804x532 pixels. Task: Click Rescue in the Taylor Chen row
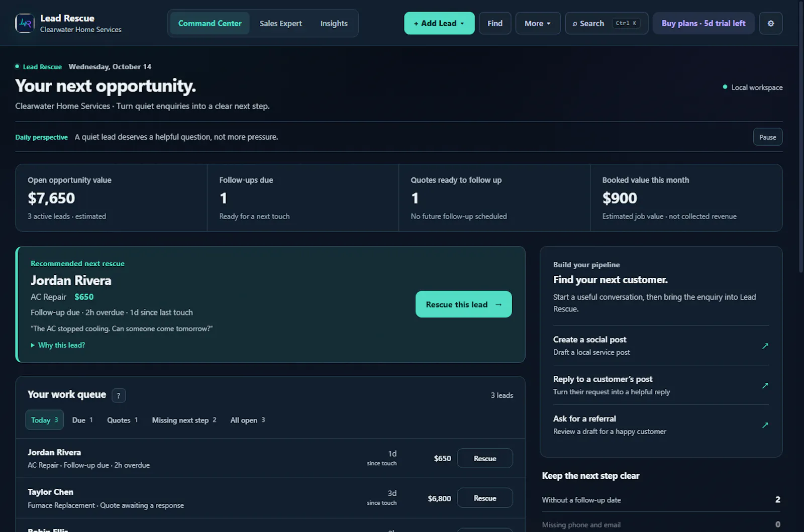click(485, 498)
